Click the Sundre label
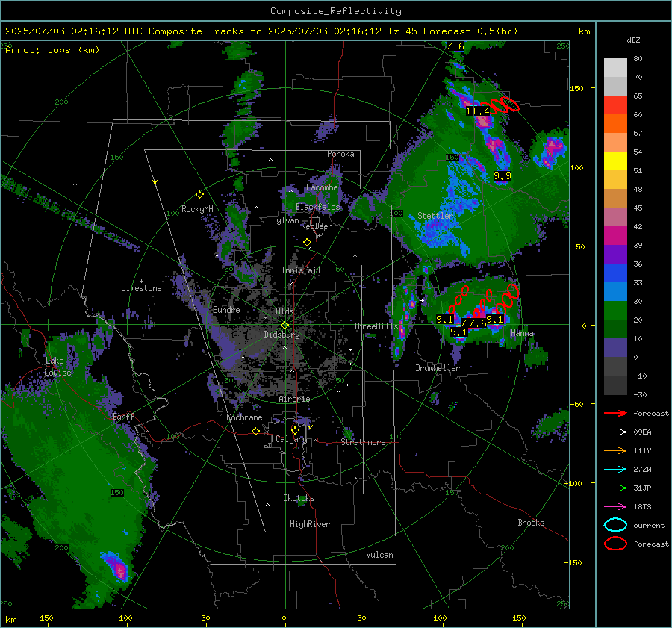 tap(226, 309)
